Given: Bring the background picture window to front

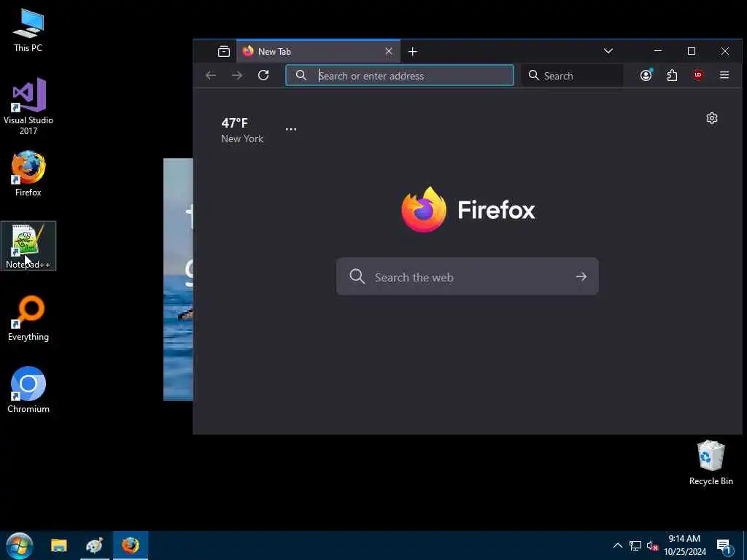Looking at the screenshot, I should point(178,279).
